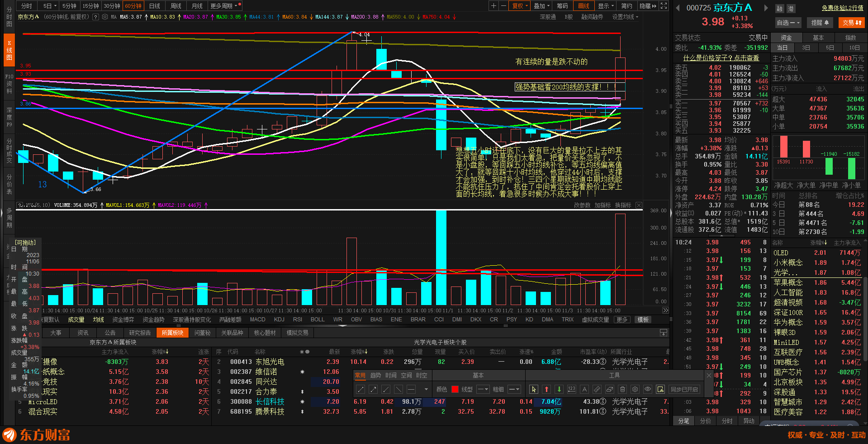Open stock 长信科技 in the list

click(x=270, y=402)
